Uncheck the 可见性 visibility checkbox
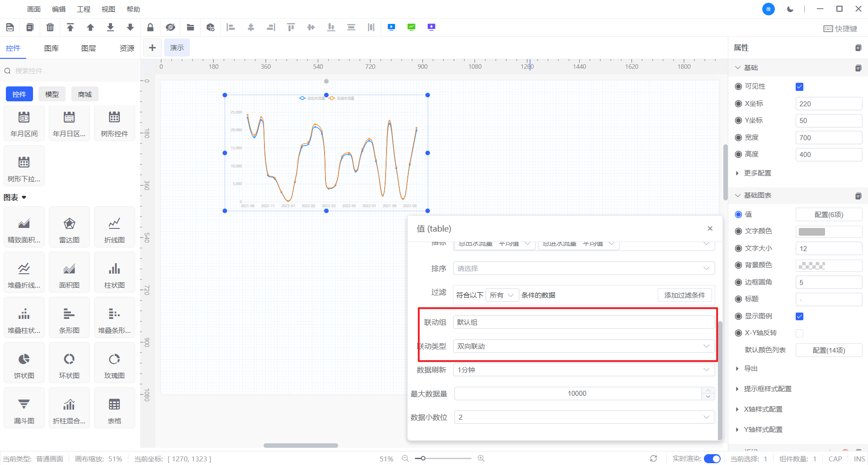Viewport: 868px width, 465px height. tap(799, 87)
